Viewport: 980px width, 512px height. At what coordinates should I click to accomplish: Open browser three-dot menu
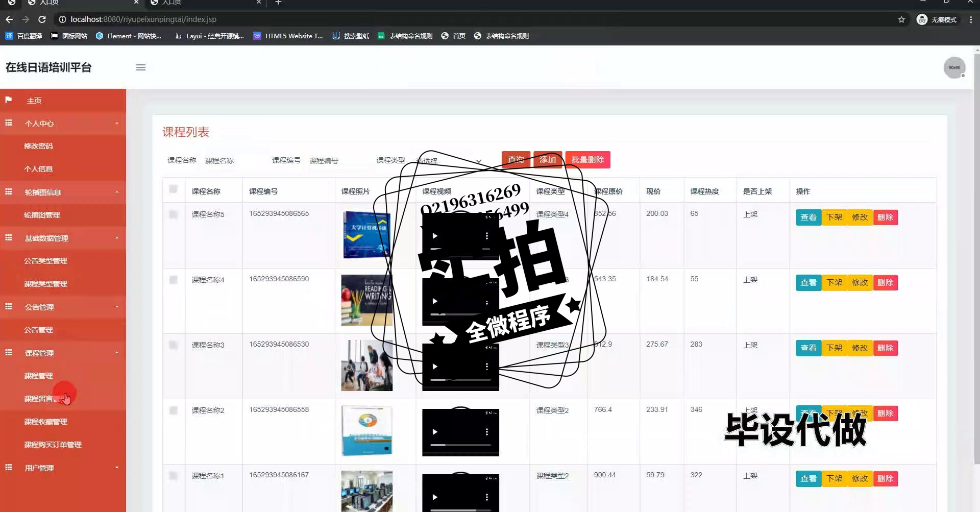click(971, 19)
